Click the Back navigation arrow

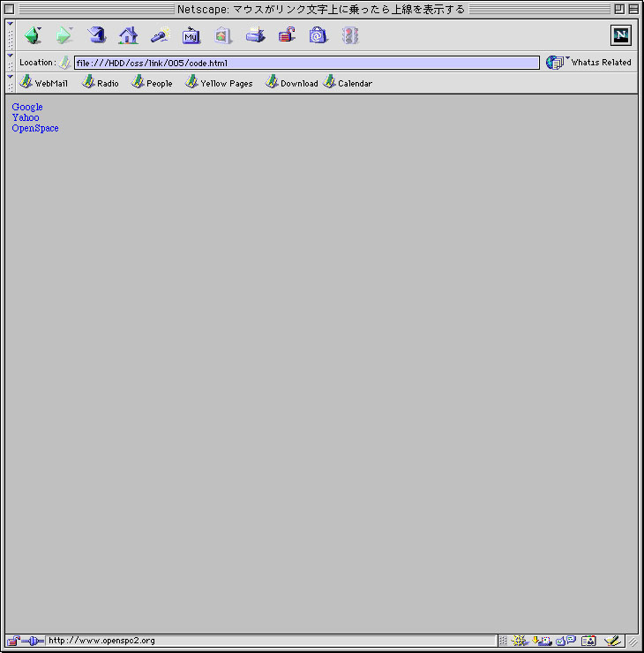click(33, 35)
